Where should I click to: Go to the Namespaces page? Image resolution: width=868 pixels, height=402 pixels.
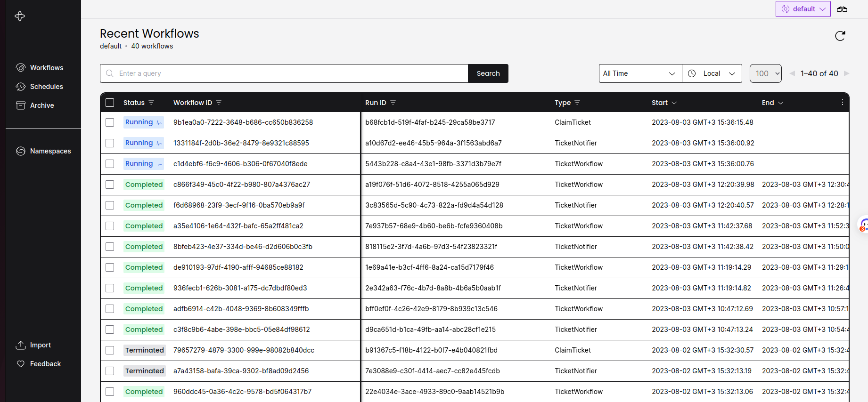(44, 151)
